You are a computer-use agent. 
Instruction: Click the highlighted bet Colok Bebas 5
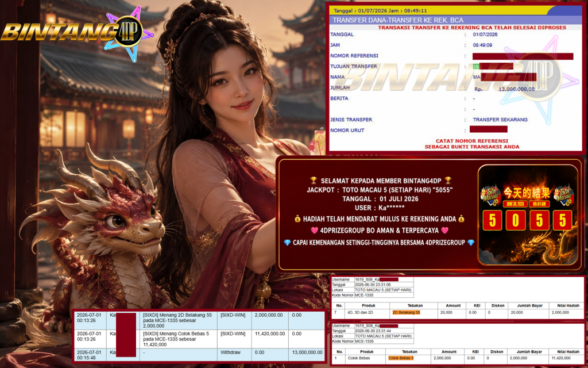click(x=401, y=358)
